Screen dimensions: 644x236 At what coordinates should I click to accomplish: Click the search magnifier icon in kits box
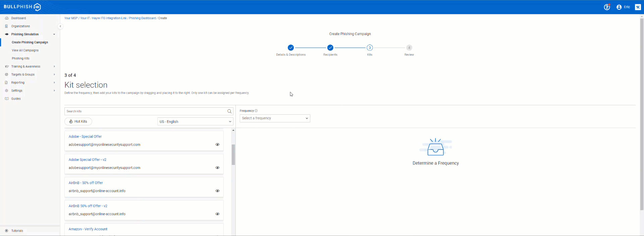click(x=229, y=111)
